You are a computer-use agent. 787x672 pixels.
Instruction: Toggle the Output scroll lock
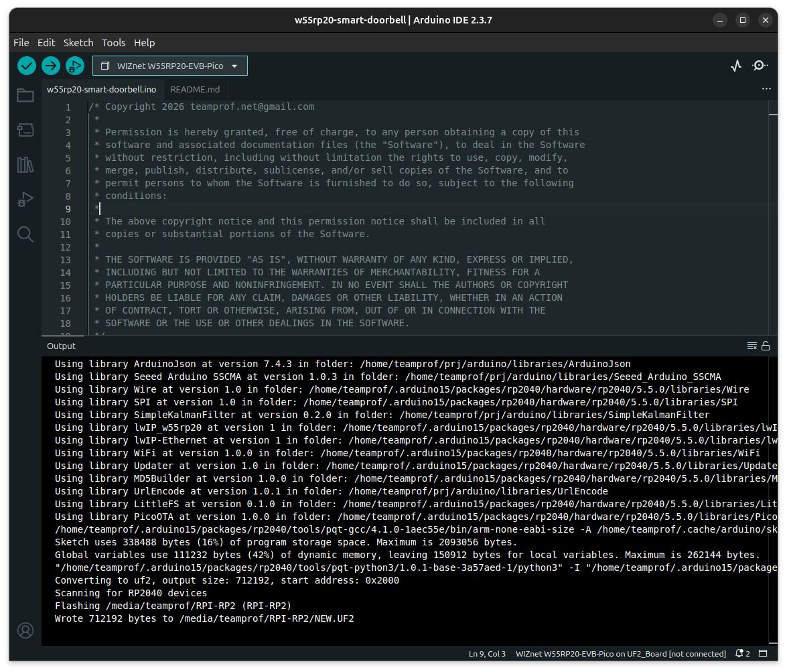766,346
